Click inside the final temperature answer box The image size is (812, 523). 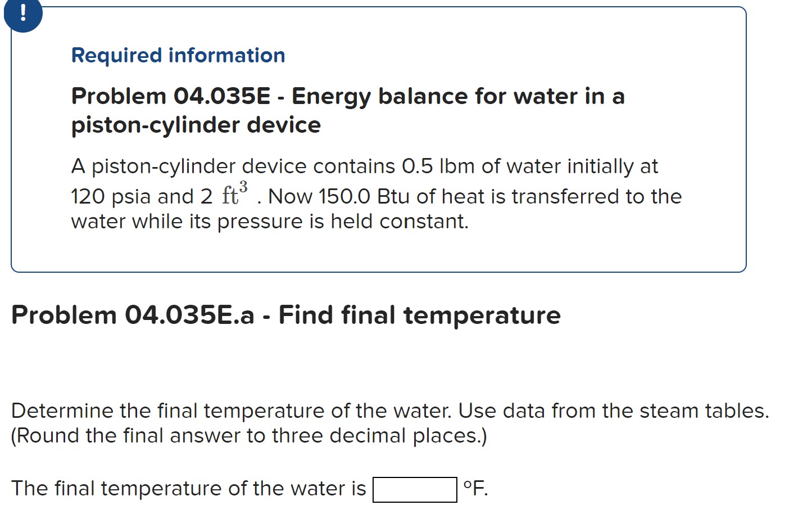(414, 489)
